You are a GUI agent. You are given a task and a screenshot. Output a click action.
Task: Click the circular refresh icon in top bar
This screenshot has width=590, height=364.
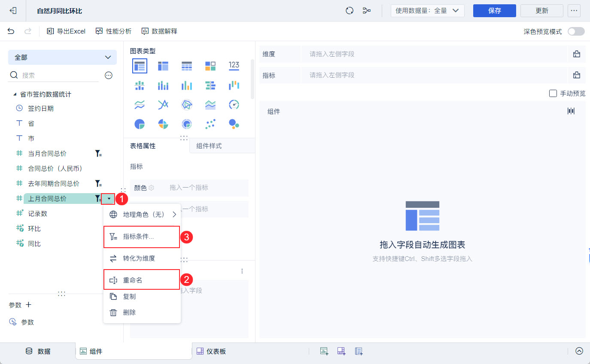coord(350,11)
